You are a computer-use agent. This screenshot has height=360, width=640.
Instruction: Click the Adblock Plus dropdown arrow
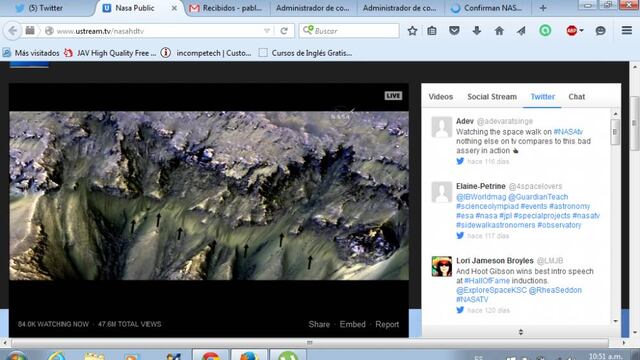coord(581,31)
